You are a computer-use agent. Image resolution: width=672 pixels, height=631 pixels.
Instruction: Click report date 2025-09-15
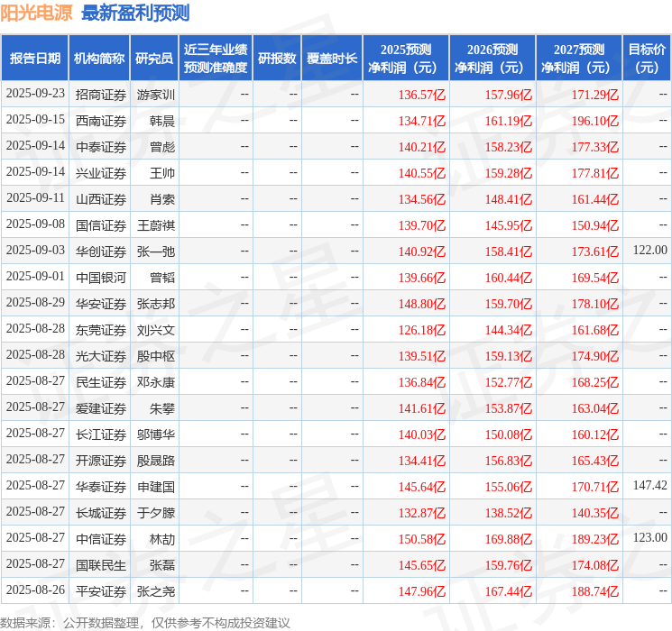[35, 120]
